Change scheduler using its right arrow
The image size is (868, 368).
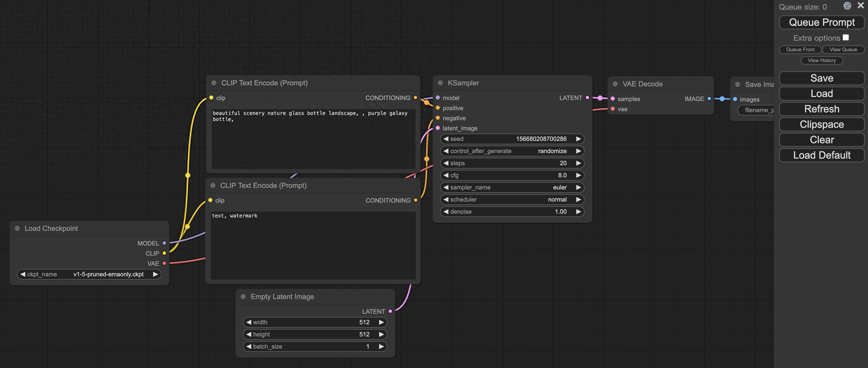(x=578, y=199)
